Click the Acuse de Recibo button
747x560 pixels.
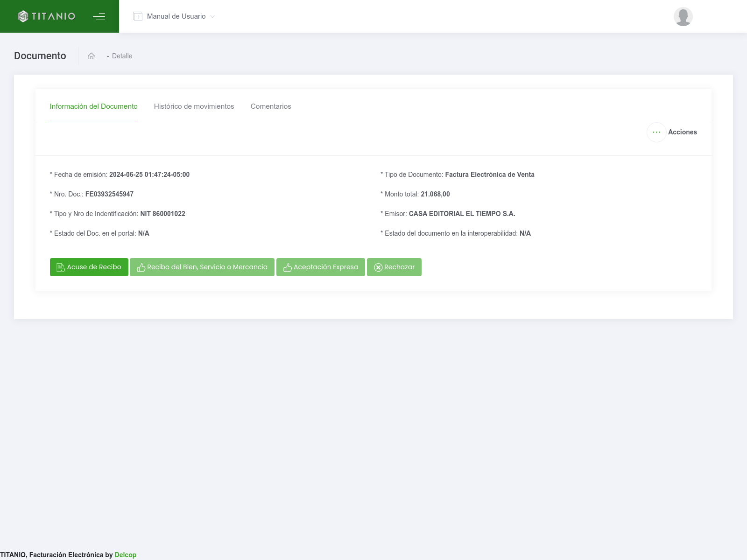coord(89,267)
